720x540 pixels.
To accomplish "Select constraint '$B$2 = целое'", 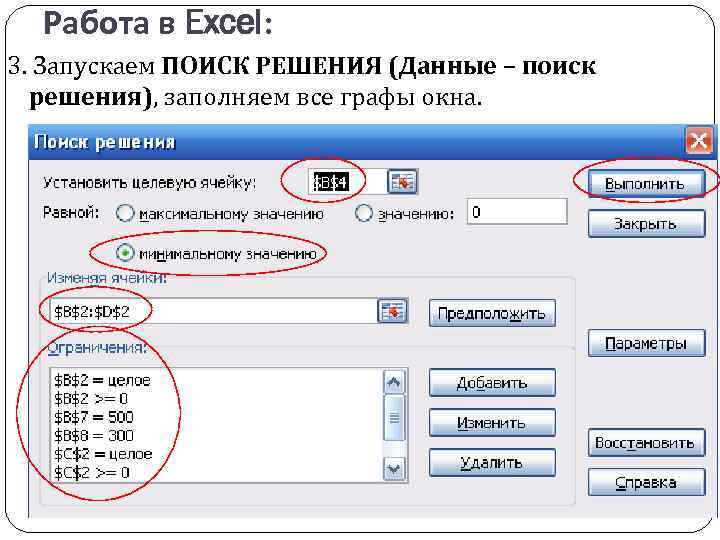I will pos(102,380).
